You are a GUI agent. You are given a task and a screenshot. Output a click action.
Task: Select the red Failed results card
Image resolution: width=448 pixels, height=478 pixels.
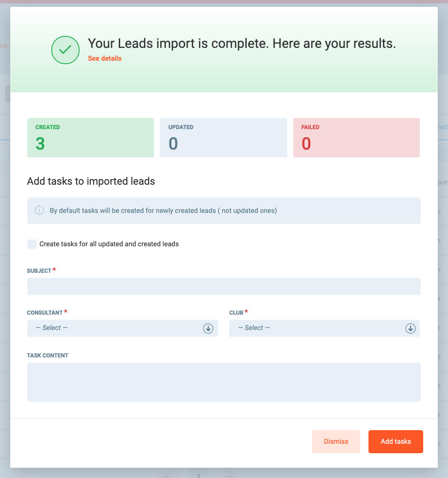click(356, 138)
